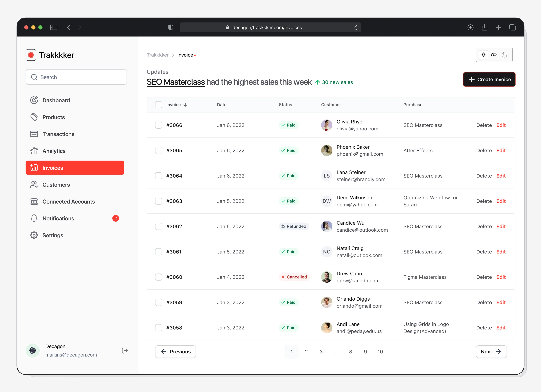
Task: Click the sidebar Search field
Action: tap(76, 77)
